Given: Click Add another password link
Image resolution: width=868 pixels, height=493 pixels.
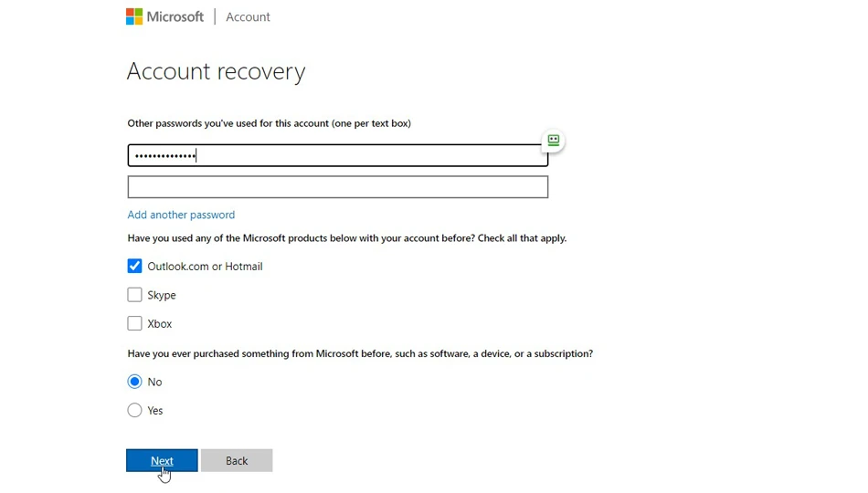Looking at the screenshot, I should pos(181,215).
